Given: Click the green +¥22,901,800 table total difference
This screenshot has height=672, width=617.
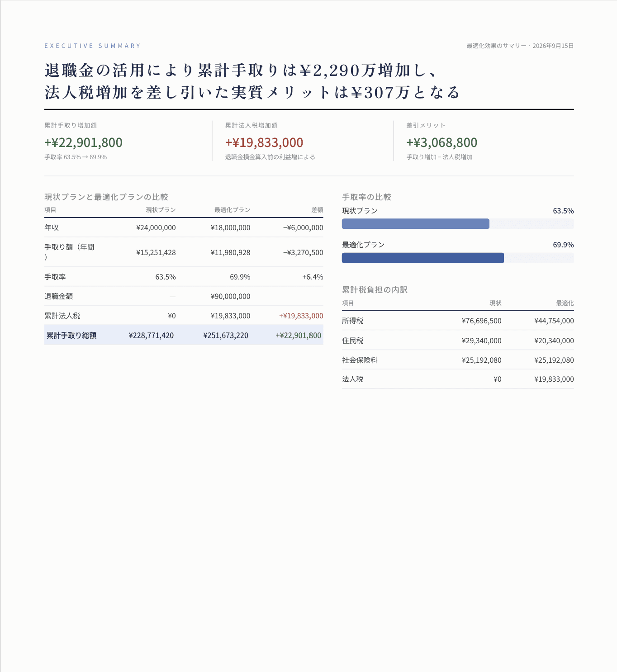Looking at the screenshot, I should pos(299,335).
